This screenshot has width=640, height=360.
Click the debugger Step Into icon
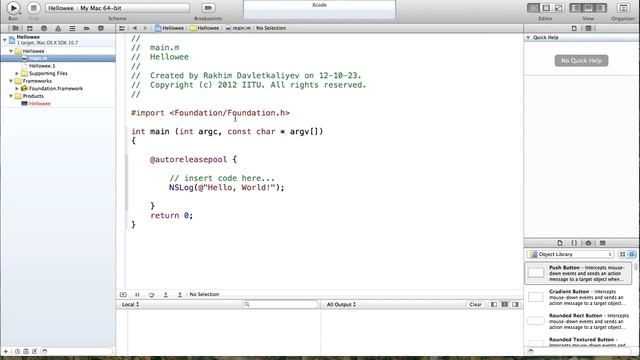tap(166, 294)
